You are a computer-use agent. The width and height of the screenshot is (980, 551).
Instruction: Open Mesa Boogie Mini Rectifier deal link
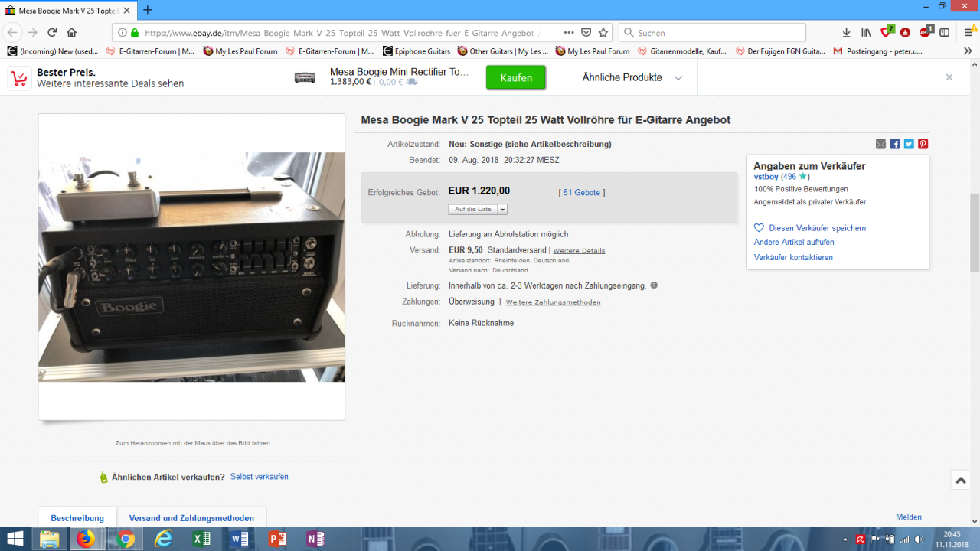[x=400, y=72]
